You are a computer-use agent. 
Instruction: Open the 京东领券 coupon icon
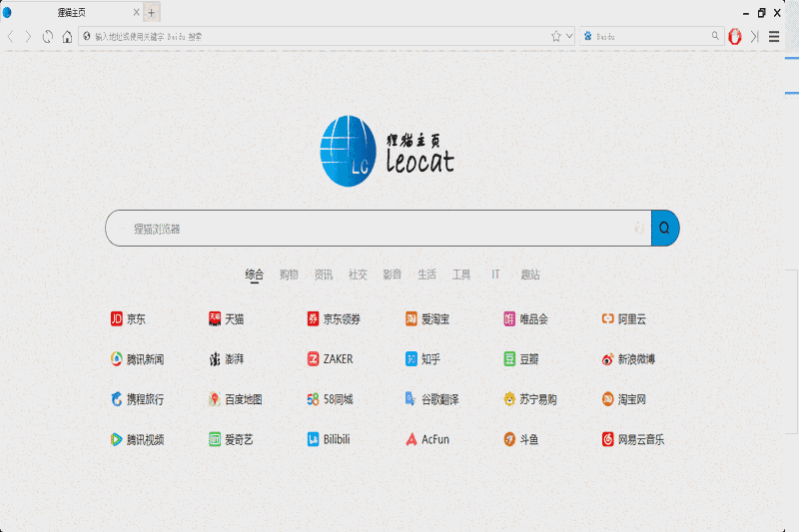[x=313, y=318]
